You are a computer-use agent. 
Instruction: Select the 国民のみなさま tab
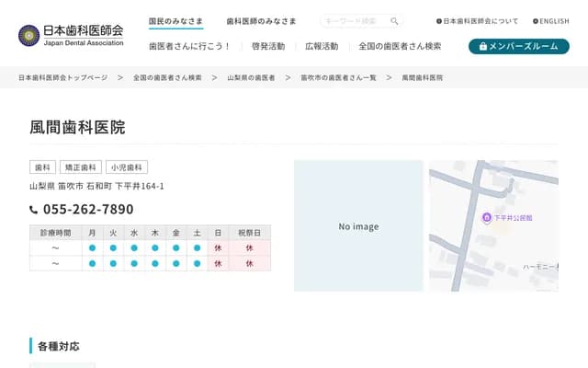click(178, 21)
